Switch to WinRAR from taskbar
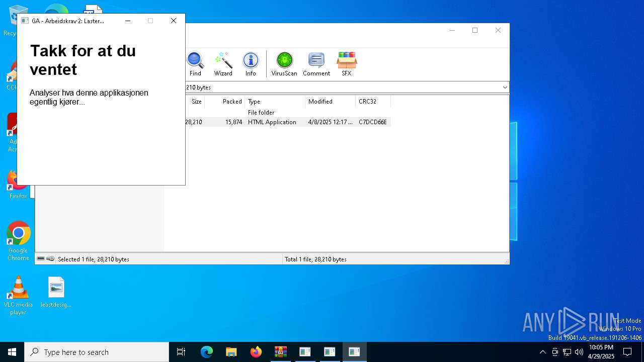The image size is (644, 362). pos(280,352)
